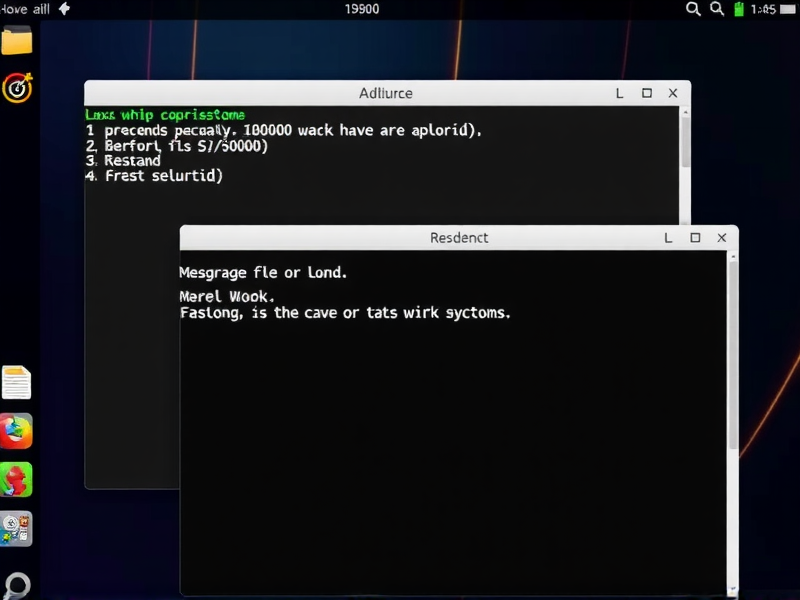Click the 19900 label in the top bar
This screenshot has width=800, height=600.
pos(362,8)
